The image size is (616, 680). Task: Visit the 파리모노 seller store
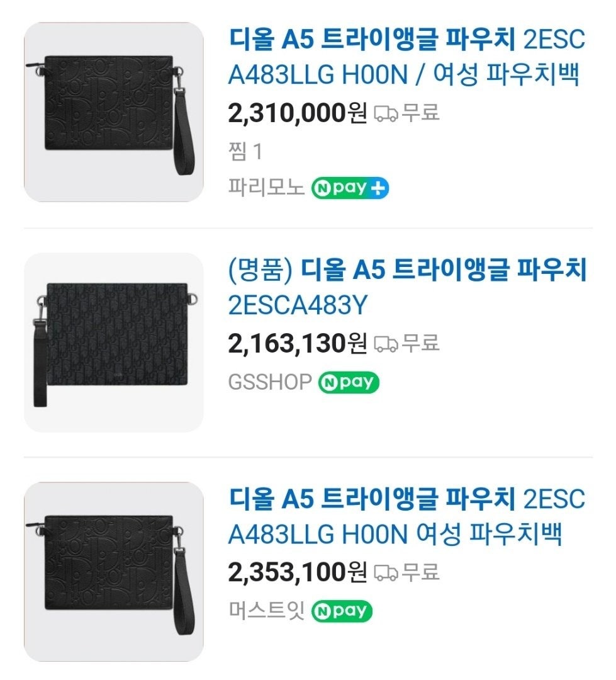[x=267, y=188]
